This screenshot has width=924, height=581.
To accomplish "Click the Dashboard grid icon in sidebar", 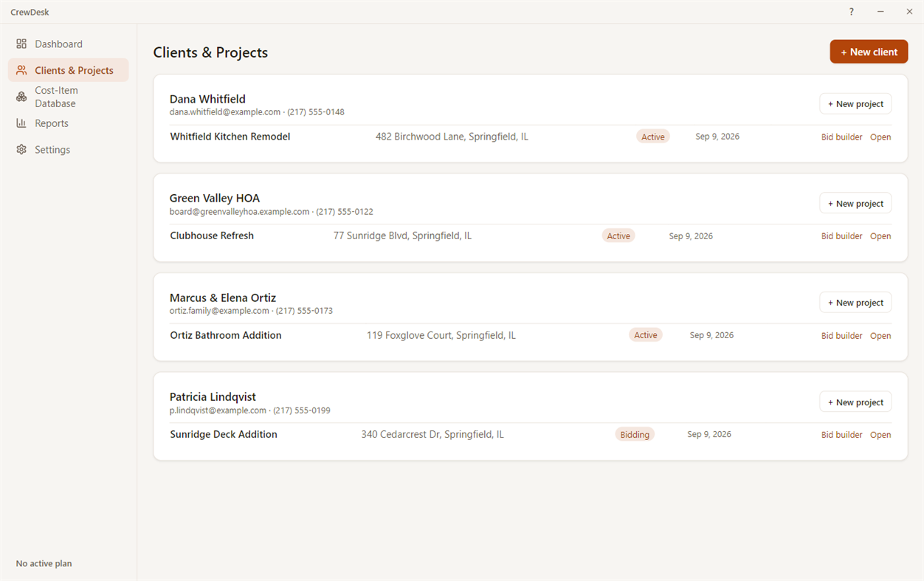I will tap(21, 44).
